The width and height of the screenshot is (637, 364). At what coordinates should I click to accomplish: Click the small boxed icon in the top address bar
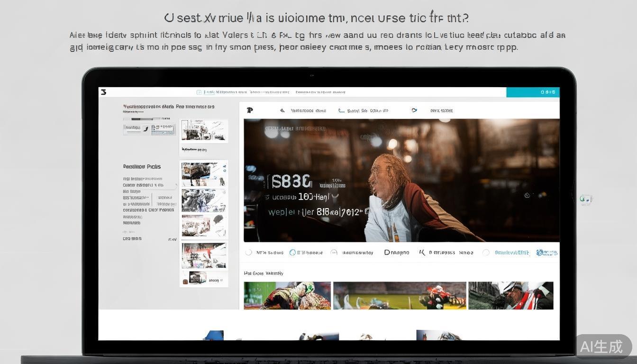[x=200, y=92]
